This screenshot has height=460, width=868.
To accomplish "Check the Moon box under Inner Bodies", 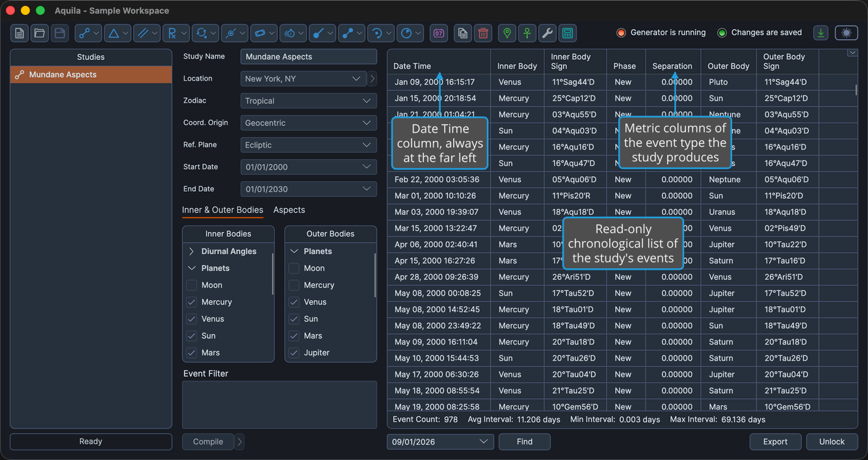I will tap(191, 285).
